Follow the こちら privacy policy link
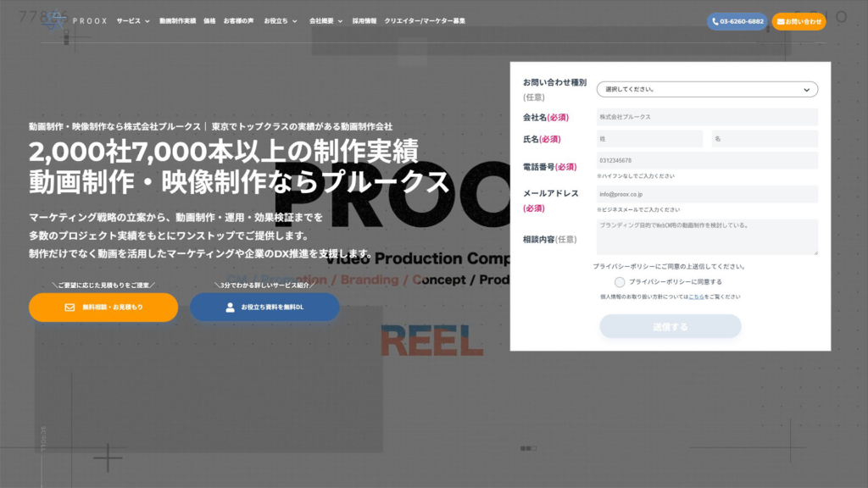Viewport: 868px width, 488px height. [695, 297]
